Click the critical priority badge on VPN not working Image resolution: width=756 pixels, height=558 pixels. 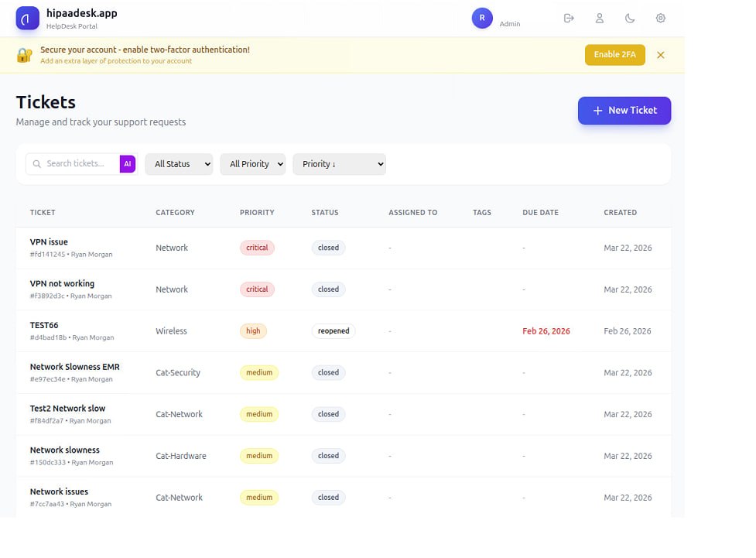click(x=257, y=289)
